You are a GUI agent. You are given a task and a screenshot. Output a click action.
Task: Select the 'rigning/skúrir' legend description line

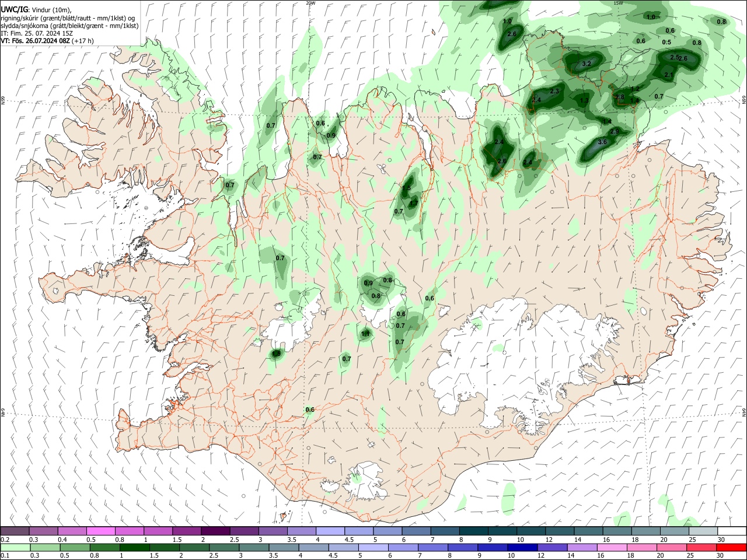point(69,18)
